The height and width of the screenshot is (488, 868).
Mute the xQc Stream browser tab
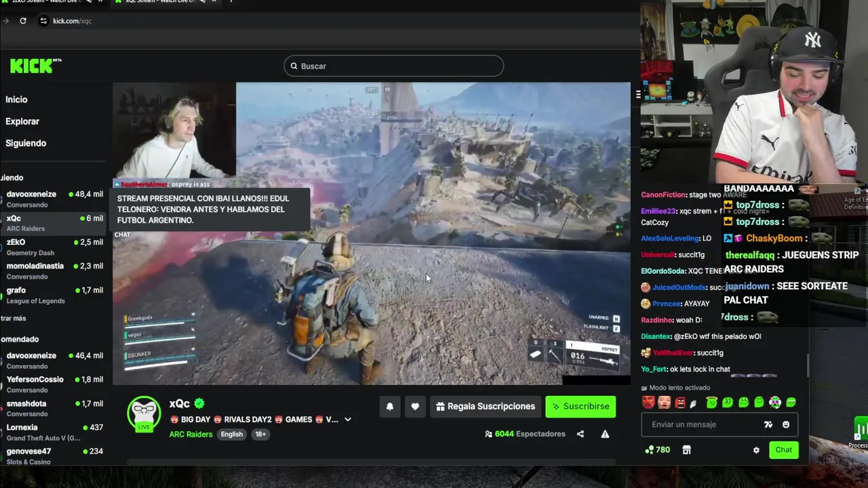click(202, 2)
